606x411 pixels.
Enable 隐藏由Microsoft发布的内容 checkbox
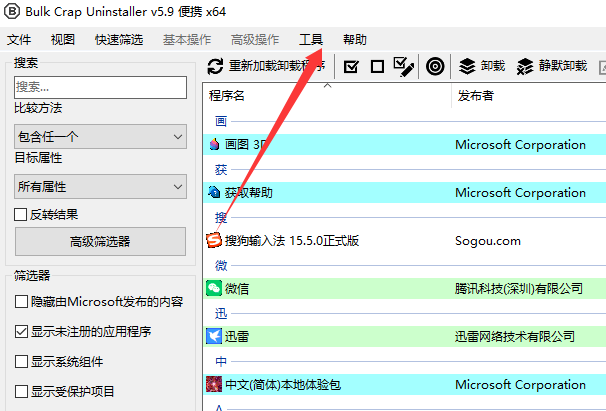click(21, 302)
